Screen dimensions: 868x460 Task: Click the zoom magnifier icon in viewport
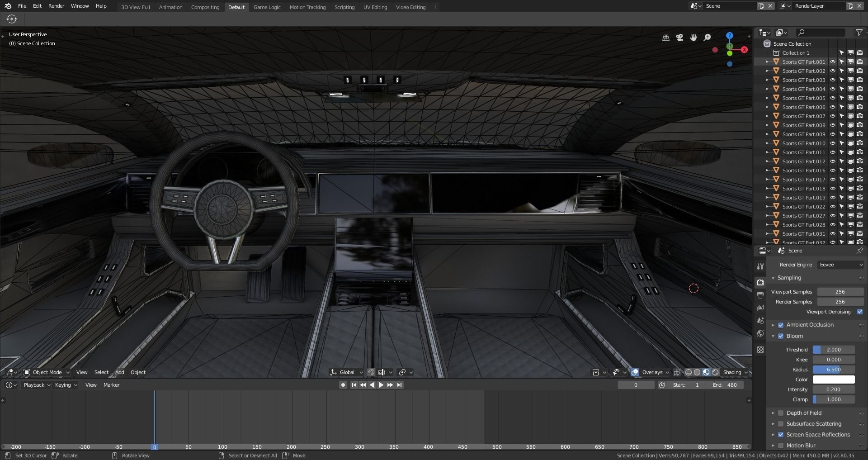click(x=708, y=38)
